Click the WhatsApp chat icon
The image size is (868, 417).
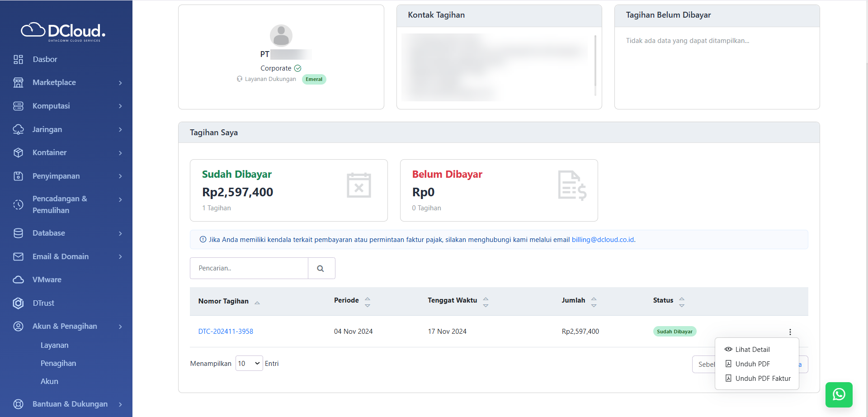839,394
